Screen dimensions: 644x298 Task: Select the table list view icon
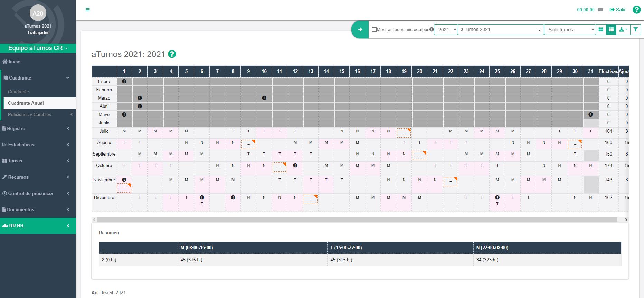tap(611, 30)
